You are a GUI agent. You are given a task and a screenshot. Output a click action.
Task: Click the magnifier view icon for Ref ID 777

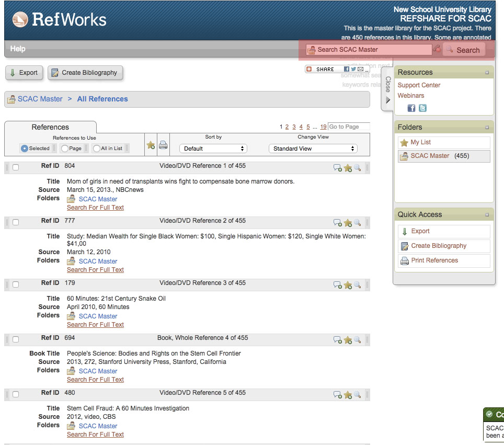click(x=358, y=223)
